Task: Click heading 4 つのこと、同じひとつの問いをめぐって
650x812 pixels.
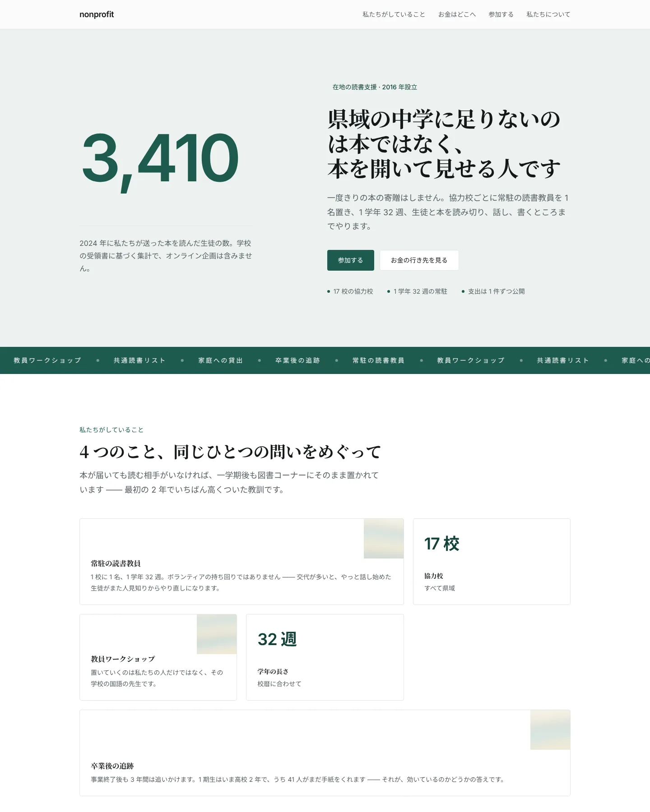Action: pyautogui.click(x=230, y=452)
